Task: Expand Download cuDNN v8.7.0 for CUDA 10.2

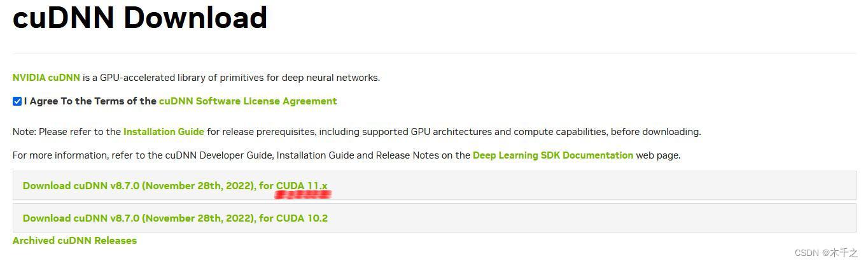Action: tap(175, 218)
